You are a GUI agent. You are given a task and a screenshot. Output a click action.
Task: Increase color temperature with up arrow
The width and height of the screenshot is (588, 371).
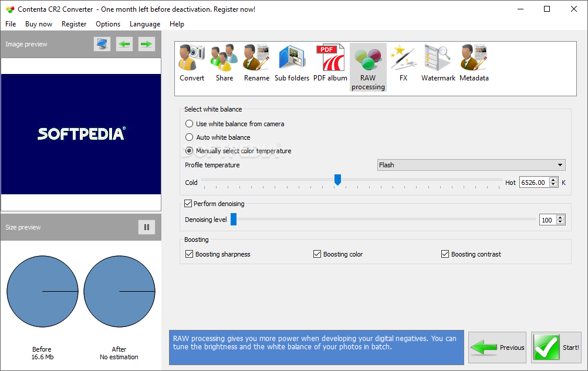(x=553, y=180)
